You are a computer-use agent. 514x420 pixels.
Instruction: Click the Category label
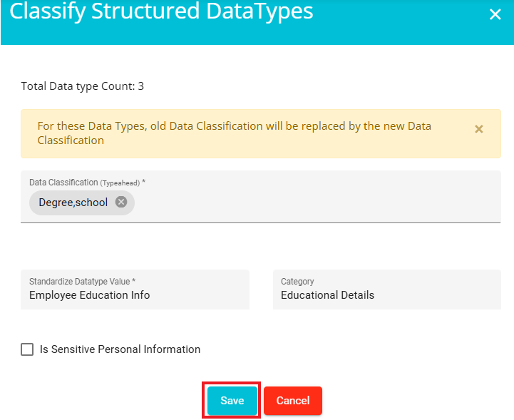(297, 282)
